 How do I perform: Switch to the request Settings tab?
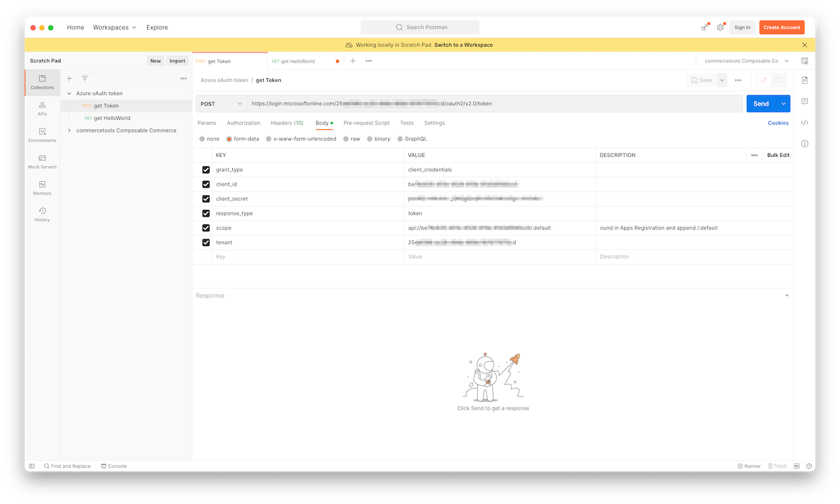pos(434,123)
